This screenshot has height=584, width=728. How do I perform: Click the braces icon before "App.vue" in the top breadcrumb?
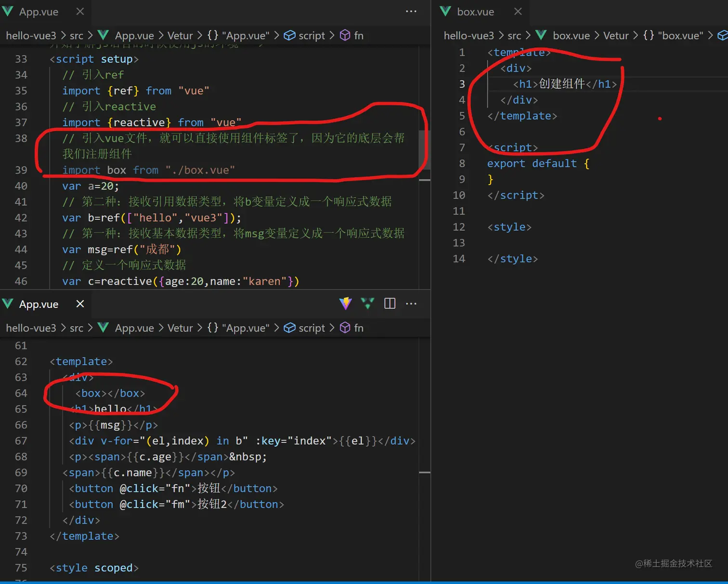[213, 35]
